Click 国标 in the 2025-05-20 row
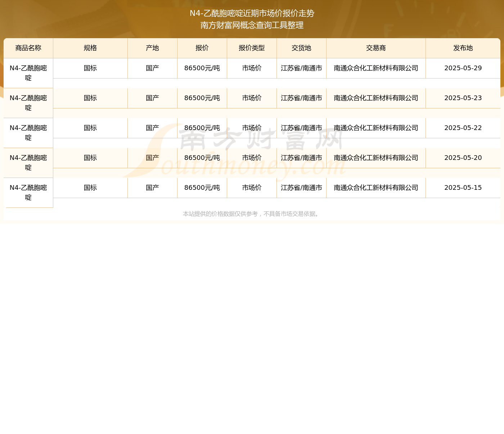This screenshot has height=434, width=504. pyautogui.click(x=90, y=158)
